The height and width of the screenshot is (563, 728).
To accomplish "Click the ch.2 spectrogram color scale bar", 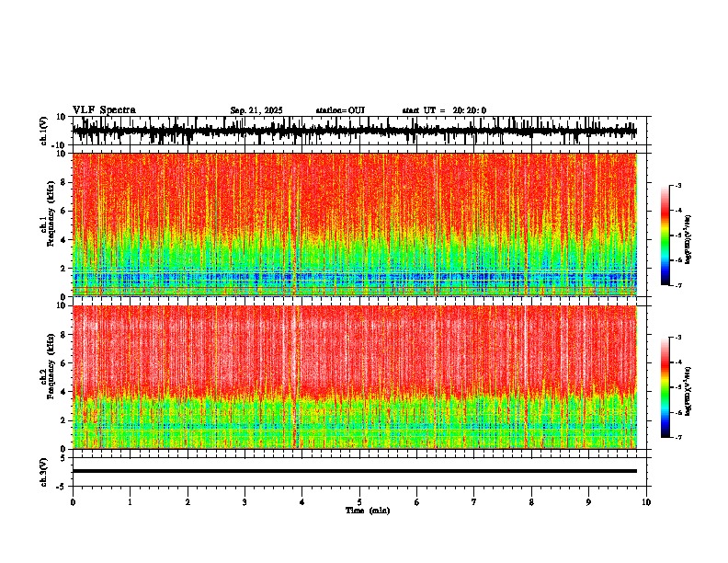I will click(x=665, y=387).
